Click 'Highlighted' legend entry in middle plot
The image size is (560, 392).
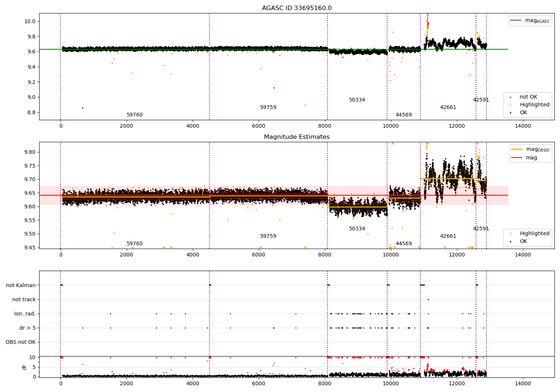pos(535,234)
